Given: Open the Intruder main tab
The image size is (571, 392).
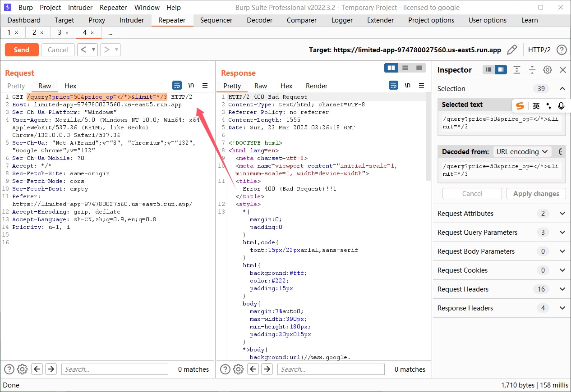Looking at the screenshot, I should click(x=132, y=20).
